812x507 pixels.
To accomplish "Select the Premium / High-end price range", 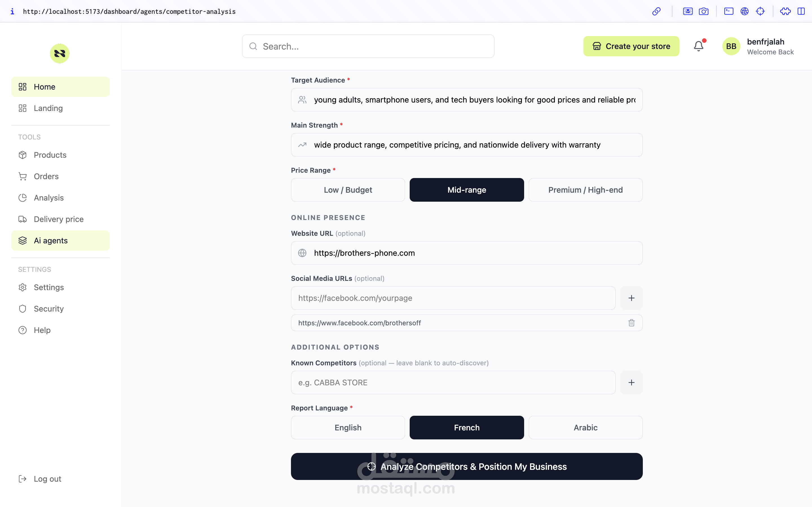I will tap(586, 190).
